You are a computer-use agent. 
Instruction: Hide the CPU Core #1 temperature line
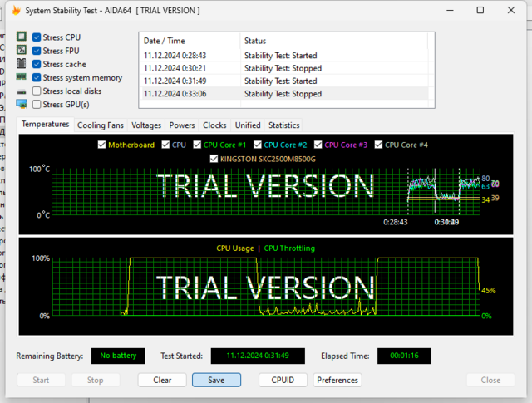pos(197,145)
